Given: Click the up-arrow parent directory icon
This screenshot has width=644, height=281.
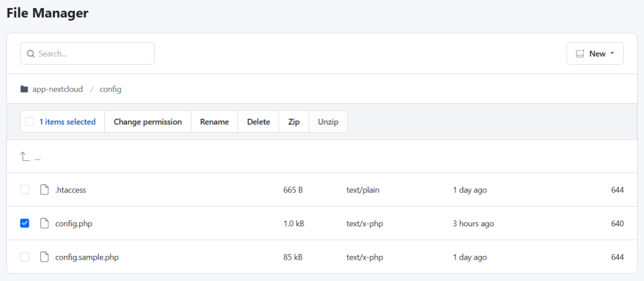Looking at the screenshot, I should (x=25, y=157).
